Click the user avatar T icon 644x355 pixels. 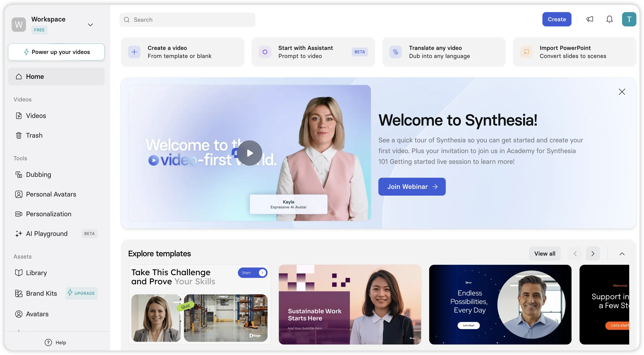(629, 19)
